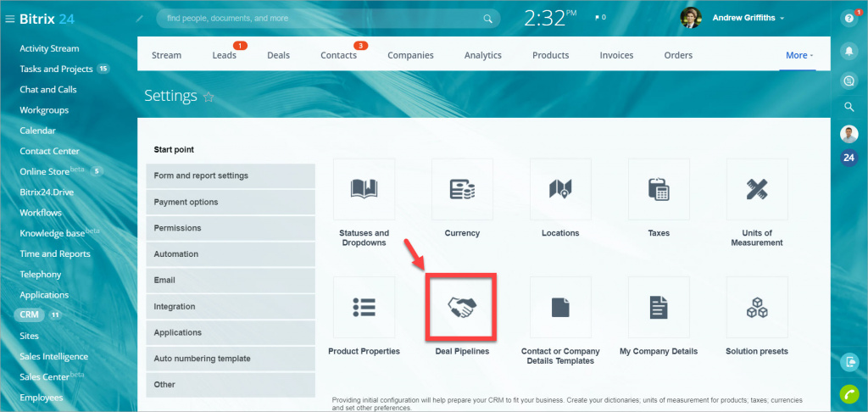Switch to the Products tab
Image resolution: width=868 pixels, height=412 pixels.
point(551,55)
